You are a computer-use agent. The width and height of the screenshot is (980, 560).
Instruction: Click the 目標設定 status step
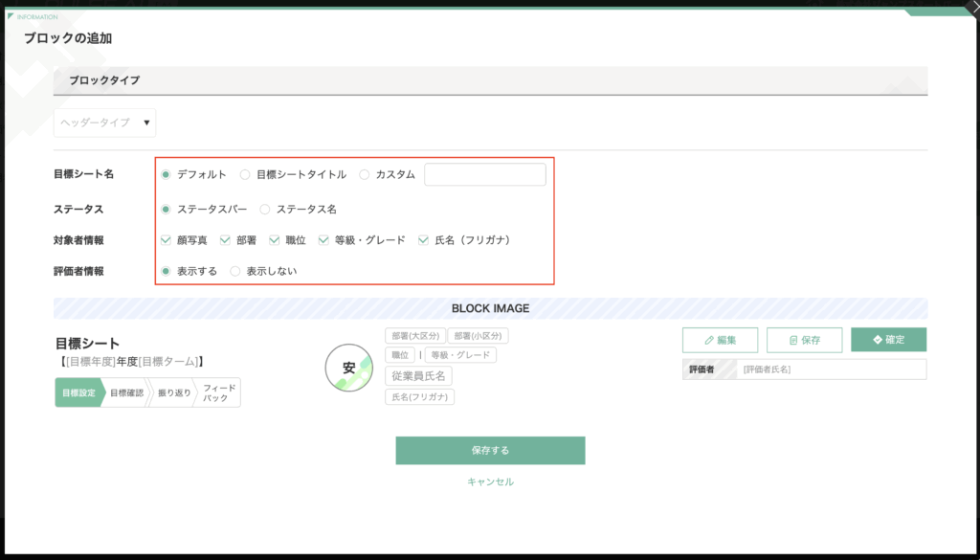click(x=78, y=392)
